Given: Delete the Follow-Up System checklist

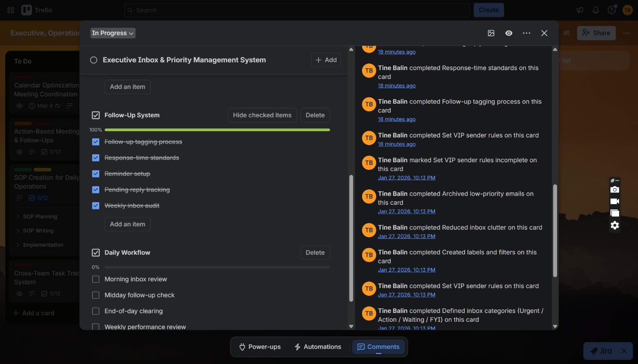Looking at the screenshot, I should pos(315,115).
